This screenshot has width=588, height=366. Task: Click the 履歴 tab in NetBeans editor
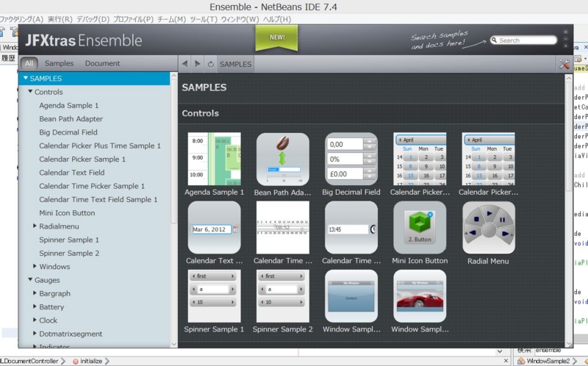tap(8, 58)
